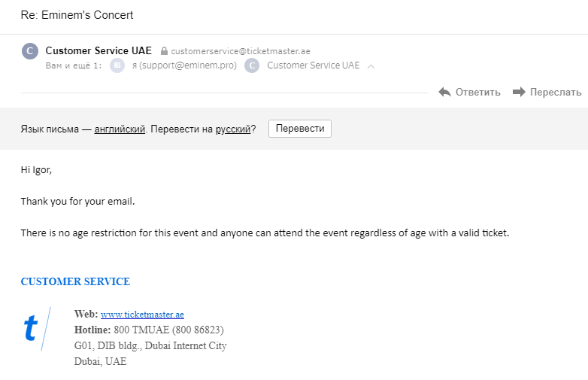
Task: Collapse the recipients list chevron
Action: click(371, 66)
